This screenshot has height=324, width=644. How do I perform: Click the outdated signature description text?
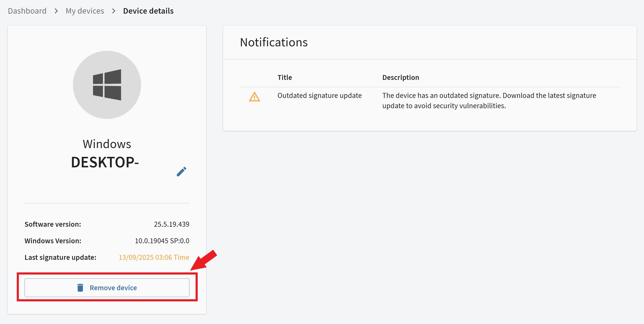coord(489,100)
